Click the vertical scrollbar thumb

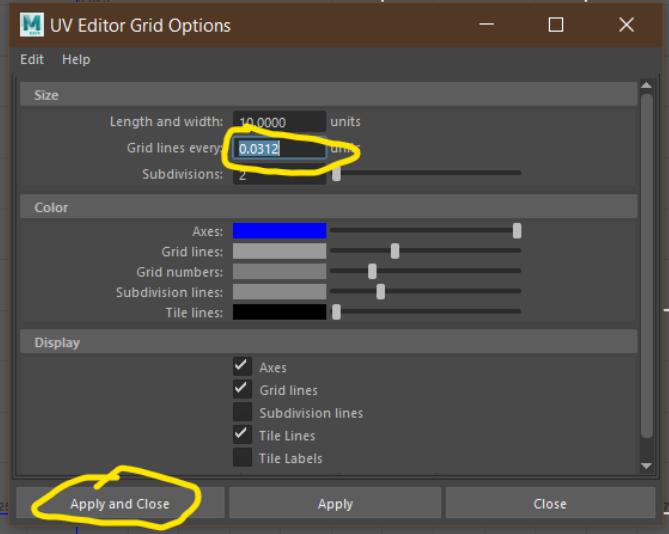point(647,265)
